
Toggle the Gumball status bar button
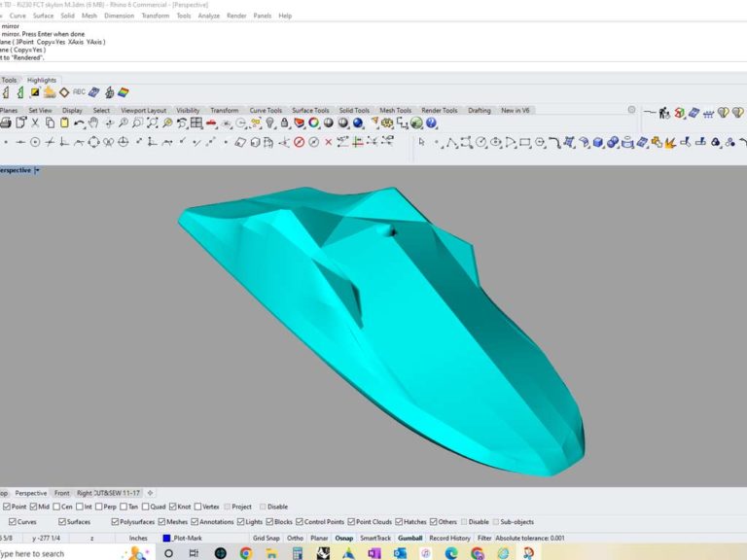pos(409,538)
